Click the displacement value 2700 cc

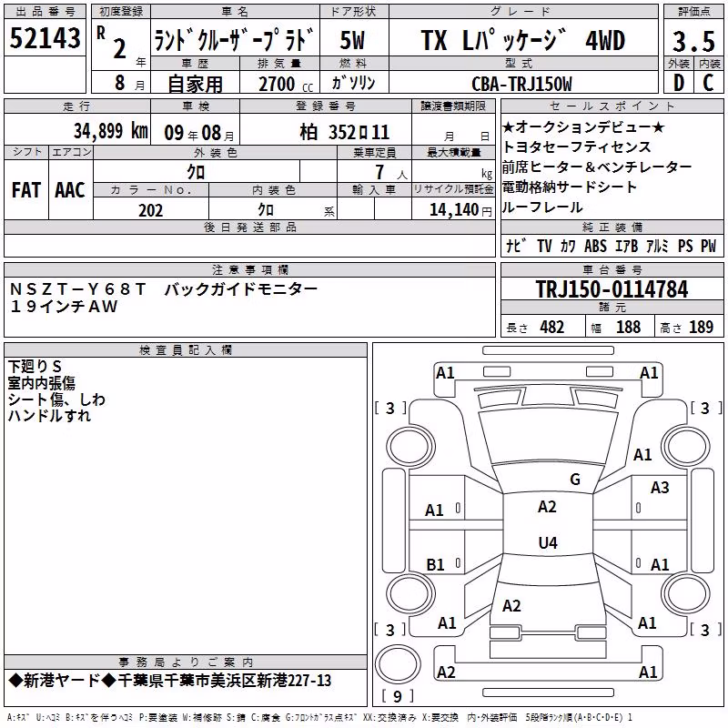286,84
